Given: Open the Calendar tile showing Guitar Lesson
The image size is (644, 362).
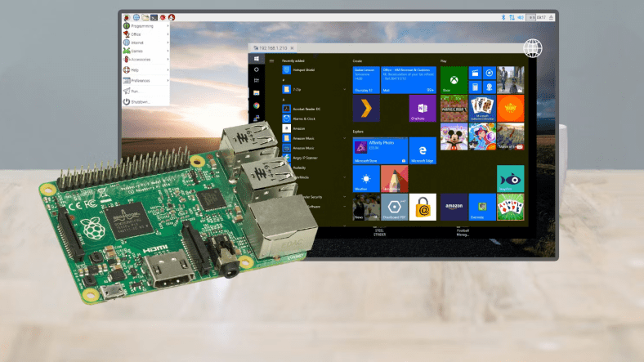Looking at the screenshot, I should pos(366,80).
